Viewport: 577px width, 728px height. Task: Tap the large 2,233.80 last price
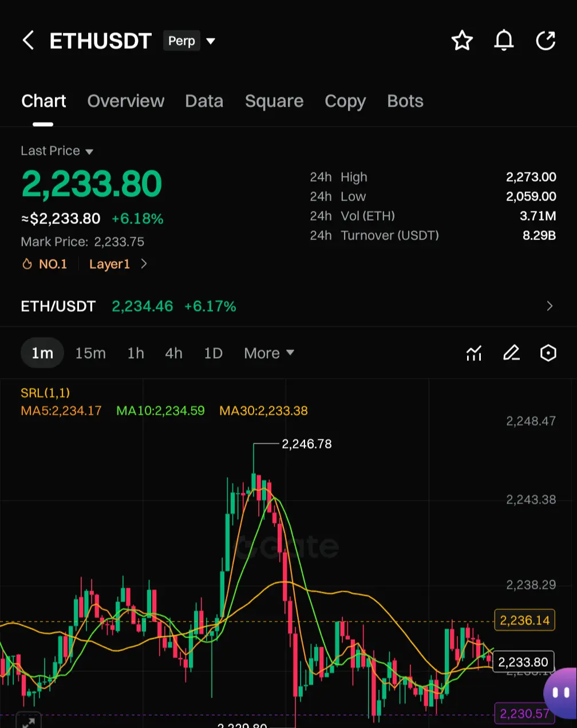[x=92, y=184]
